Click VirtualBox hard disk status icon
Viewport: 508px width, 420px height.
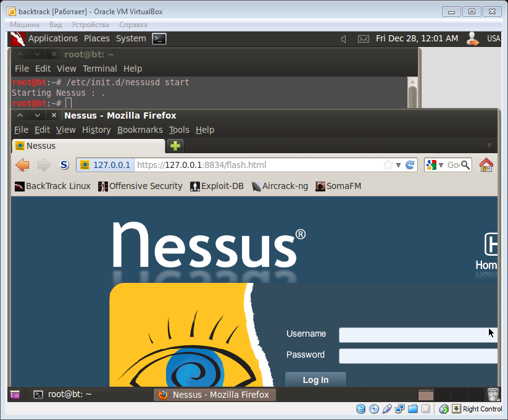click(360, 409)
